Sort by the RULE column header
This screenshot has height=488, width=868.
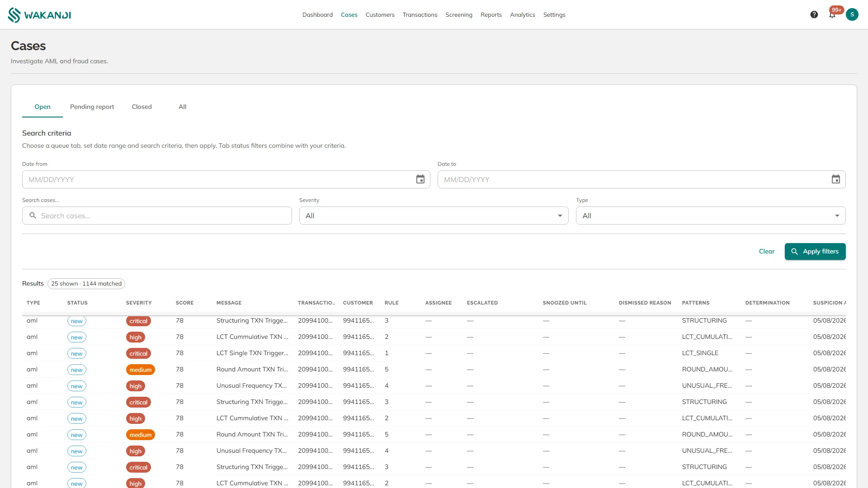[392, 303]
